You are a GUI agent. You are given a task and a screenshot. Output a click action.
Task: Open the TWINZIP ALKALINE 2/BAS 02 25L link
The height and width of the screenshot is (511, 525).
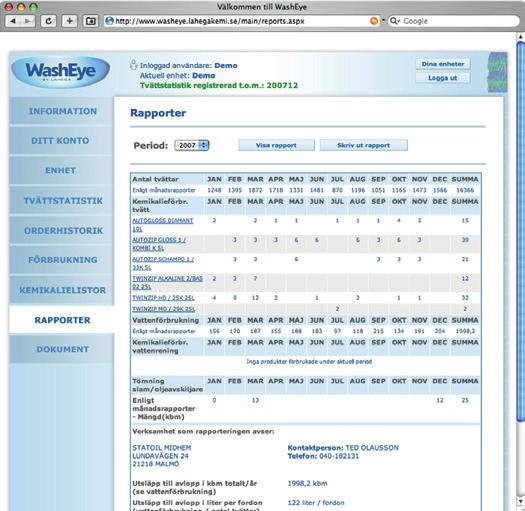coord(167,283)
